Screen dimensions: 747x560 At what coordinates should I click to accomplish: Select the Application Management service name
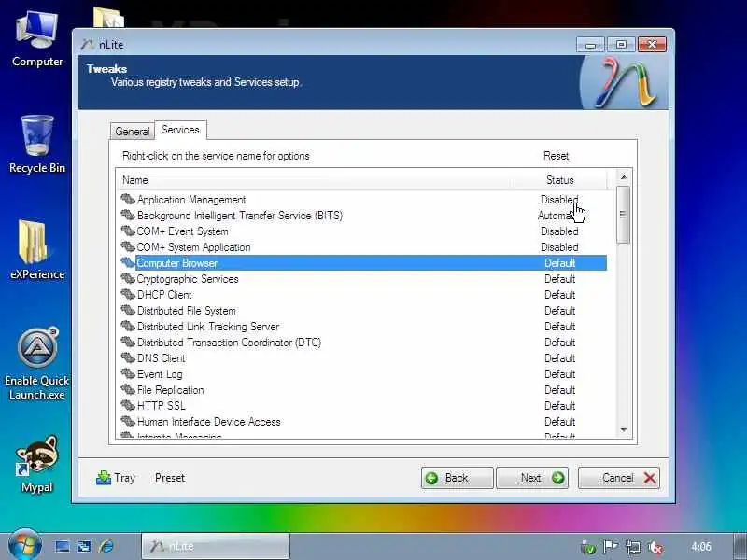point(191,200)
